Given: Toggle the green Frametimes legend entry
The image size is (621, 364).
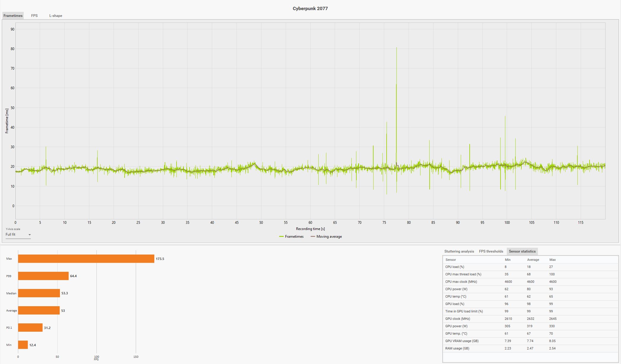Looking at the screenshot, I should click(x=291, y=237).
